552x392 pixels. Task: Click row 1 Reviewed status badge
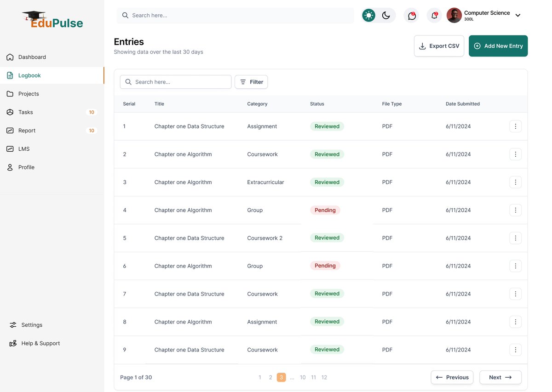tap(327, 126)
